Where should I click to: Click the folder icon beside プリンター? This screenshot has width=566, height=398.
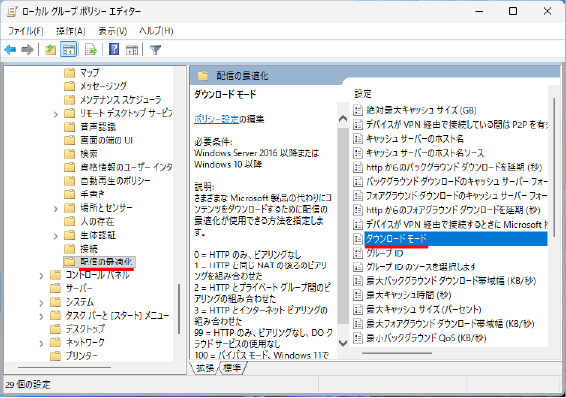click(x=55, y=356)
